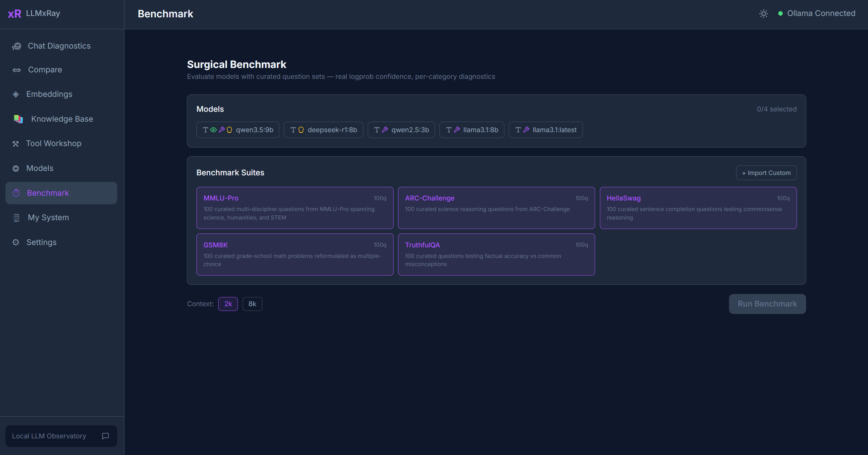Toggle light theme sun icon
Screen dimensions: 868x455
point(763,14)
